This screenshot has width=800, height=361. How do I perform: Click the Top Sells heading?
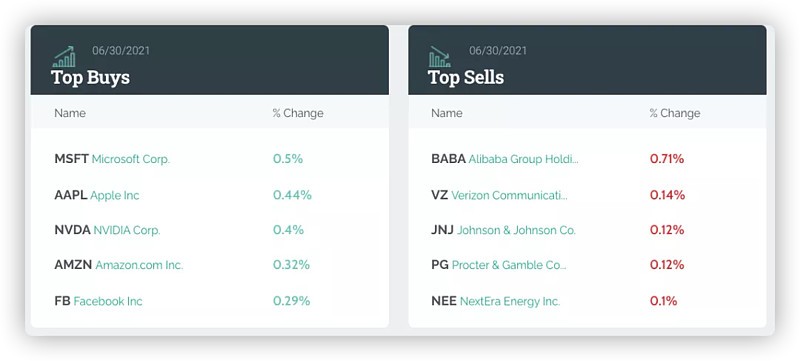466,78
